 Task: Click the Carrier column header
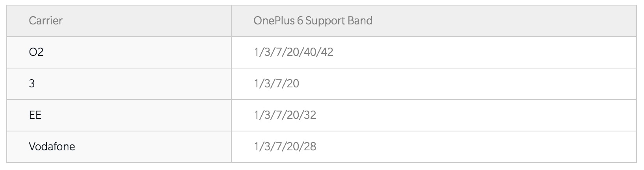[x=45, y=20]
